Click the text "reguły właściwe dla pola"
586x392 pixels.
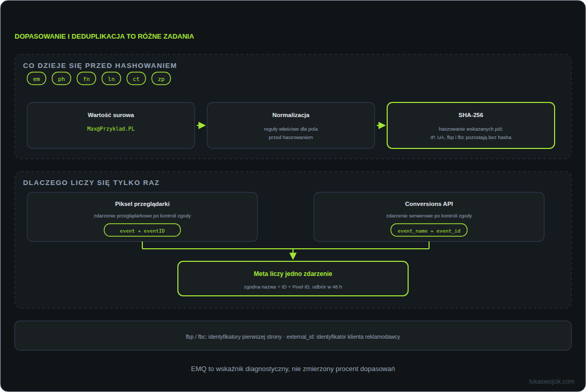point(291,129)
